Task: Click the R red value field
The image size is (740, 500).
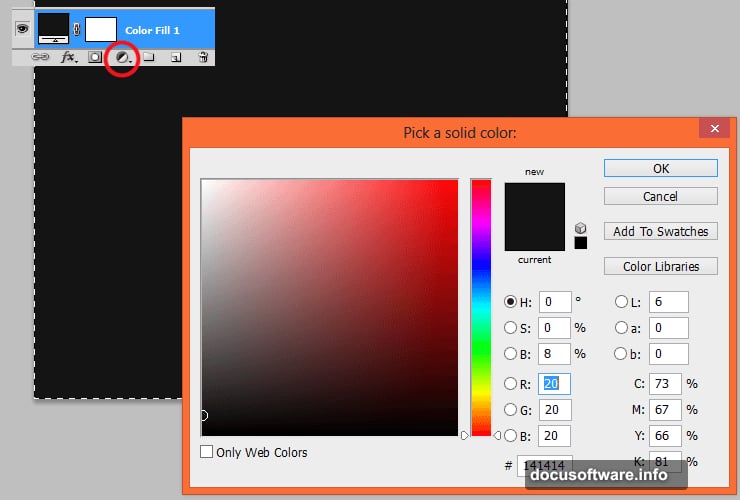Action: (x=555, y=384)
